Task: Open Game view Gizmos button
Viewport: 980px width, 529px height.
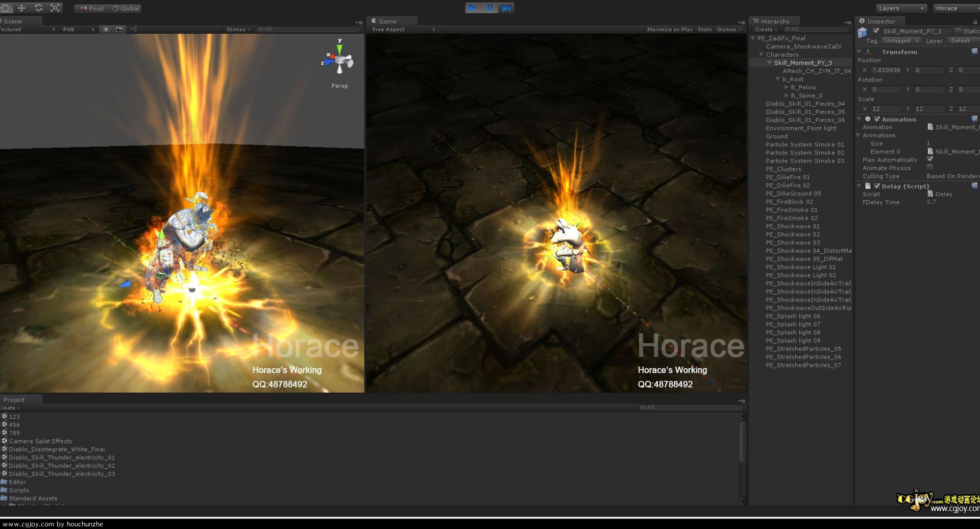Action: click(x=729, y=30)
